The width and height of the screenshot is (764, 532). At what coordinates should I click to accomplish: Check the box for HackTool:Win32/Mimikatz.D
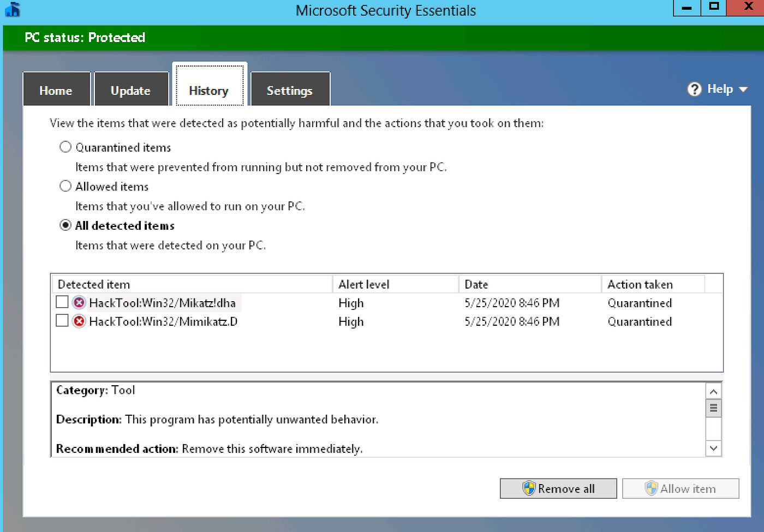[62, 320]
